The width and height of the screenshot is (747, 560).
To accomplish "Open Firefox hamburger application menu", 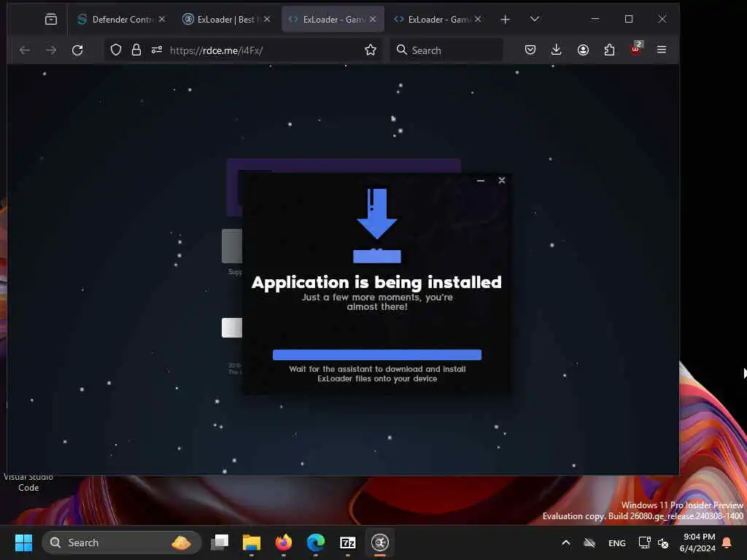I will 662,50.
